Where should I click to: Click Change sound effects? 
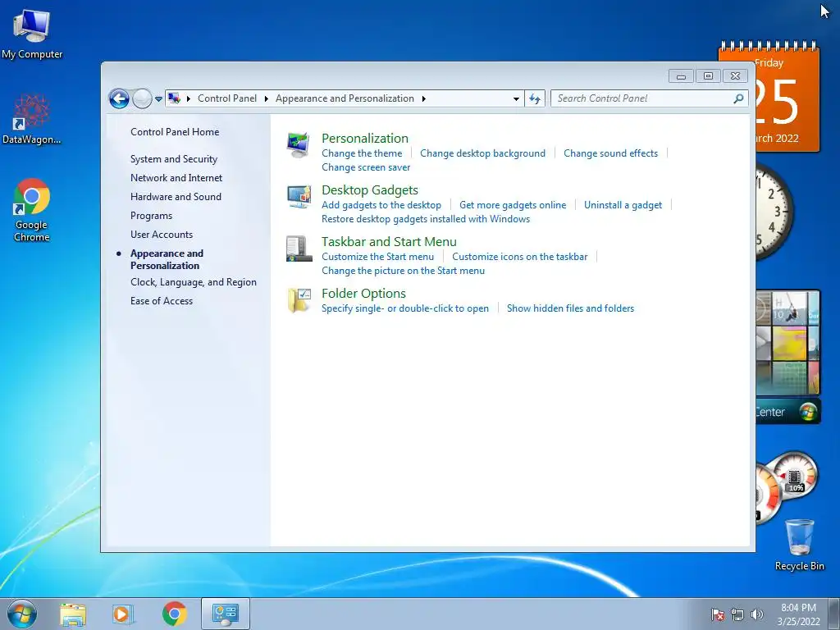(610, 153)
